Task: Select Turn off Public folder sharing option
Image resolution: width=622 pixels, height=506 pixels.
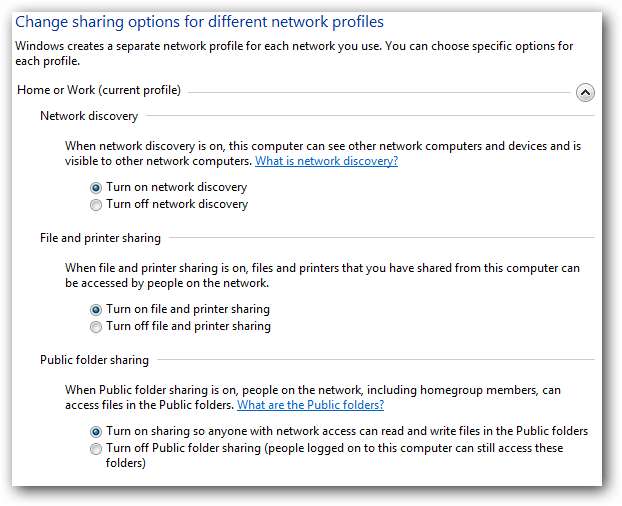Action: pyautogui.click(x=96, y=449)
